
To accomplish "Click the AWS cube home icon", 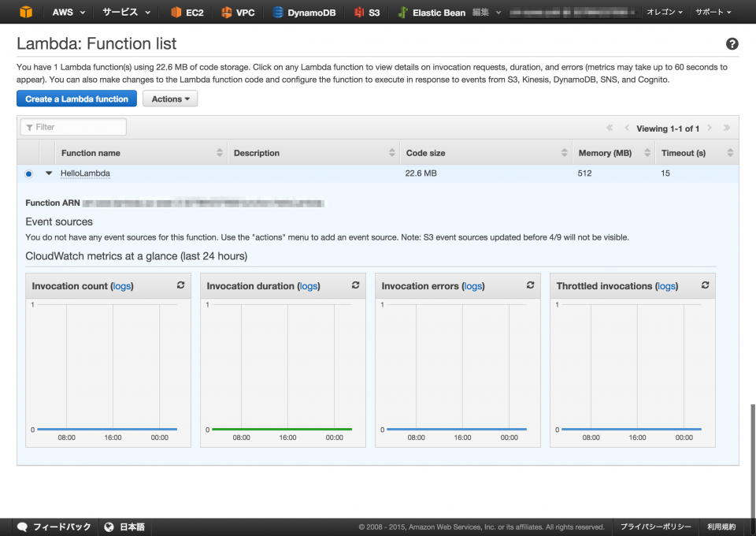I will [26, 12].
